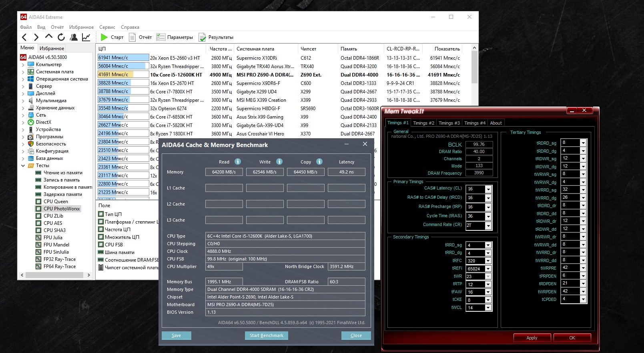The image size is (644, 353).
Task: Open the Избранное menu in menu bar
Action: click(x=81, y=27)
